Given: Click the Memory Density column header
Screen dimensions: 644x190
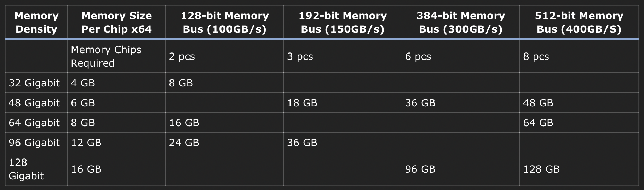Looking at the screenshot, I should point(36,22).
